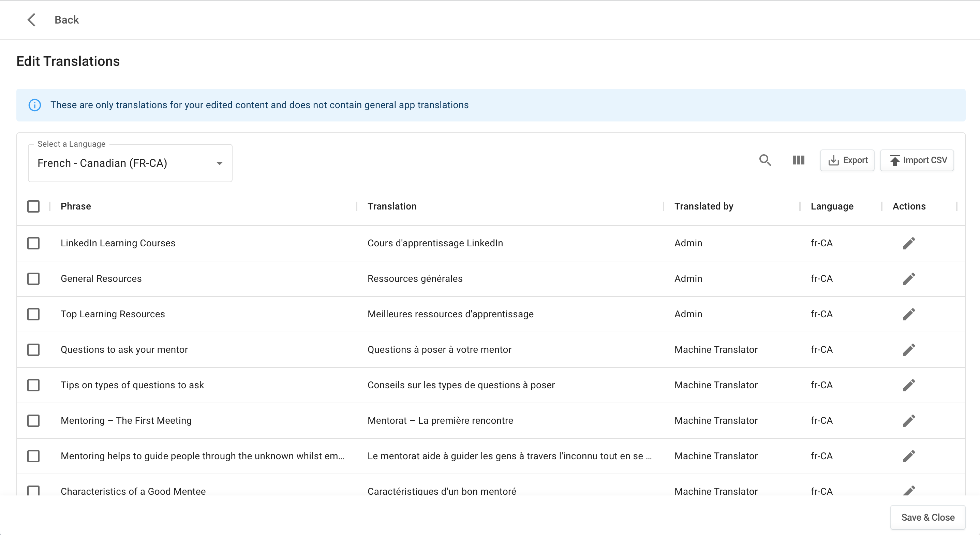Sort by the Translated by column header

click(x=703, y=206)
